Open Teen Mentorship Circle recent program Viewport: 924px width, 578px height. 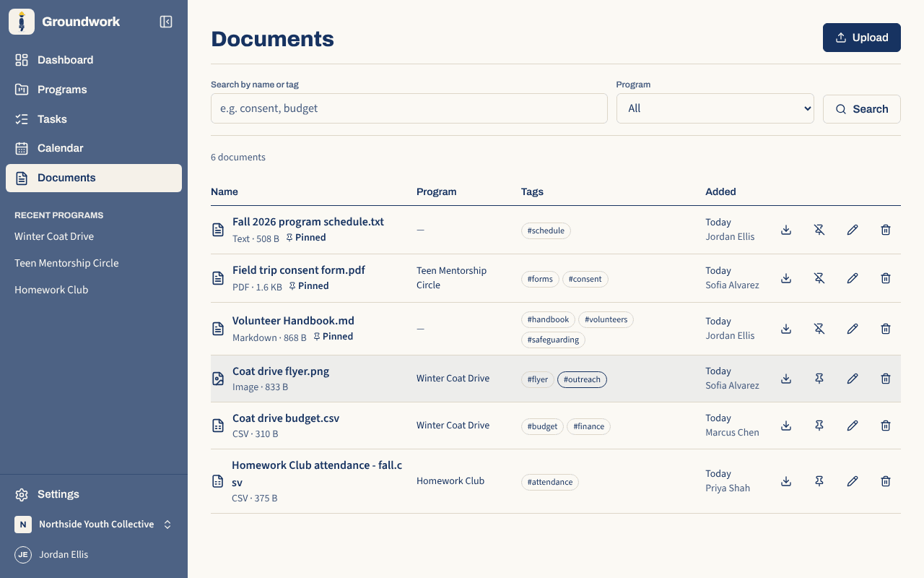94,263
